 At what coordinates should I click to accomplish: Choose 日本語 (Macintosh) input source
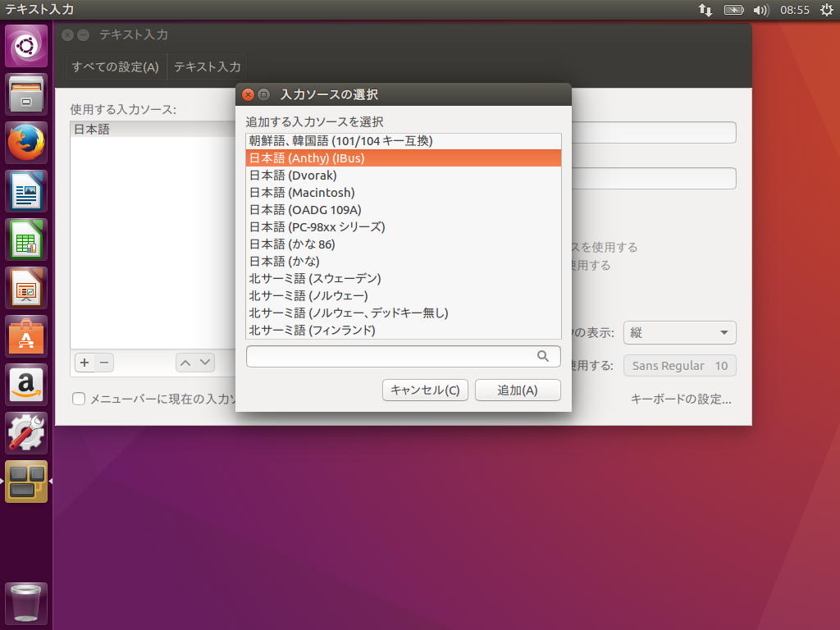pos(302,193)
